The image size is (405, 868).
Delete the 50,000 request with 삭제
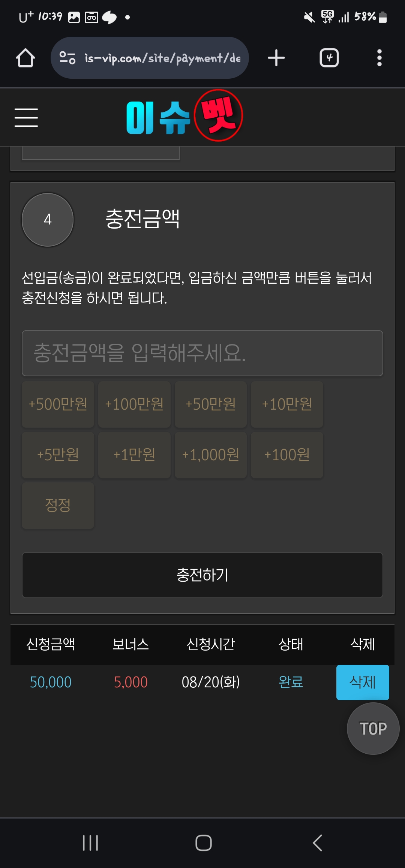pyautogui.click(x=363, y=682)
